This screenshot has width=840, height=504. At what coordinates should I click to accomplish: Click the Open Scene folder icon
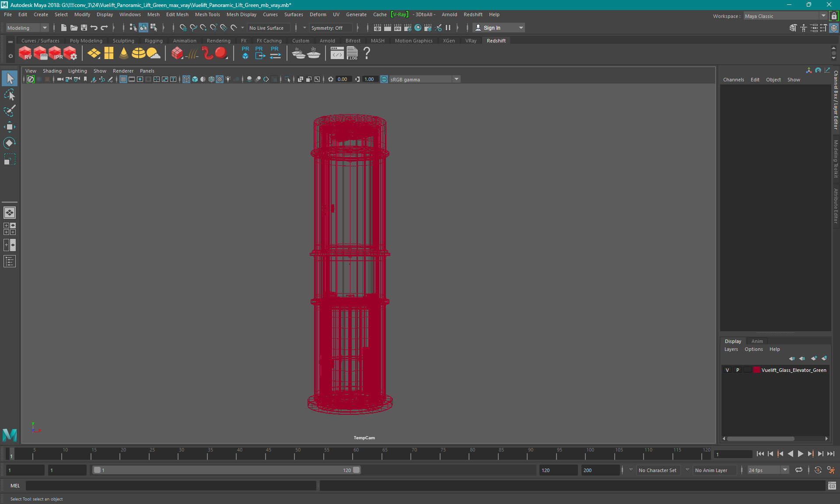pyautogui.click(x=74, y=28)
